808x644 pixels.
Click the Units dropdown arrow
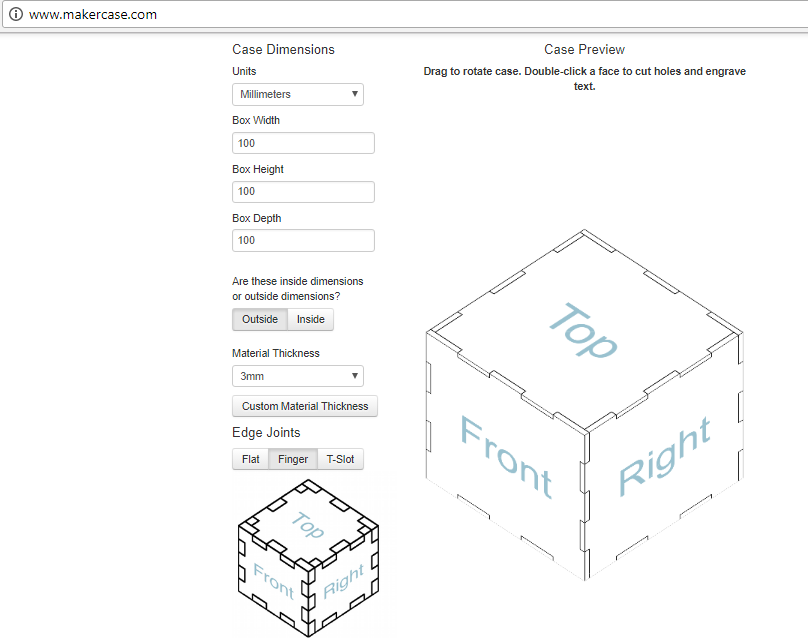[x=355, y=94]
